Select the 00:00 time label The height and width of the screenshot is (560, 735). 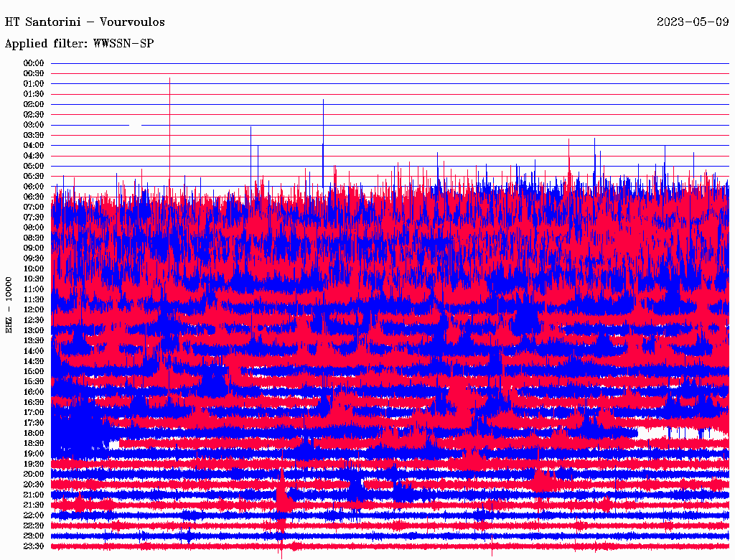34,63
